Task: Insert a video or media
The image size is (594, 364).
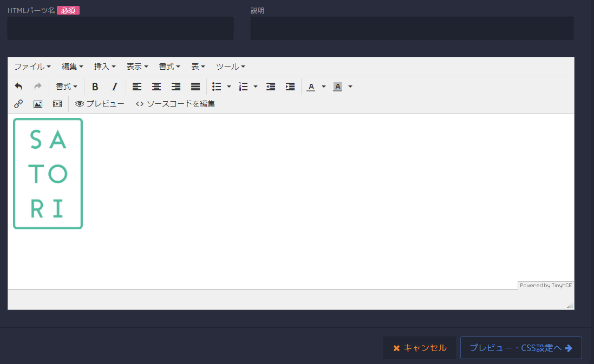Action: click(57, 104)
